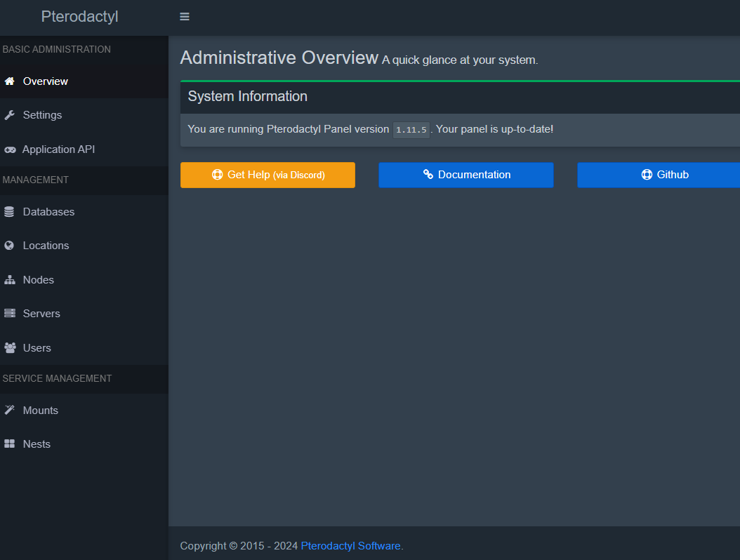Click the grid icon beside Nests
This screenshot has width=740, height=560.
[9, 444]
